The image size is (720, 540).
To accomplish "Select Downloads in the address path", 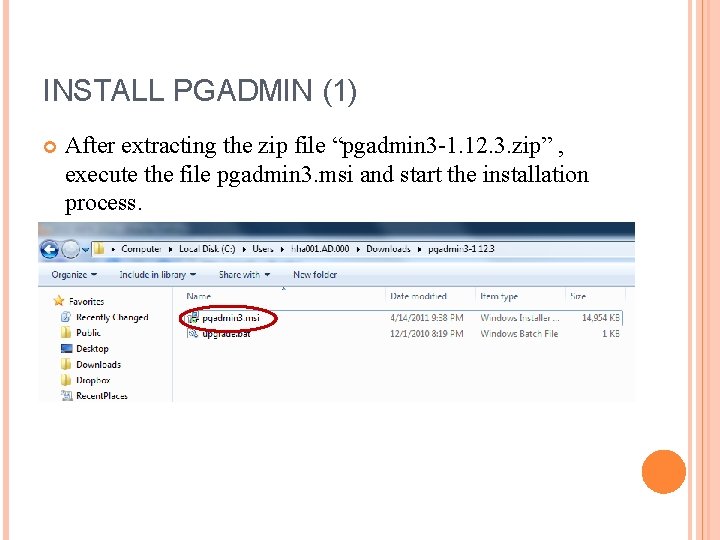I will tap(388, 249).
